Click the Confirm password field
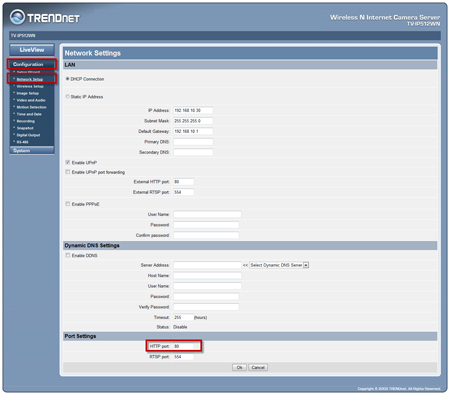 click(206, 235)
